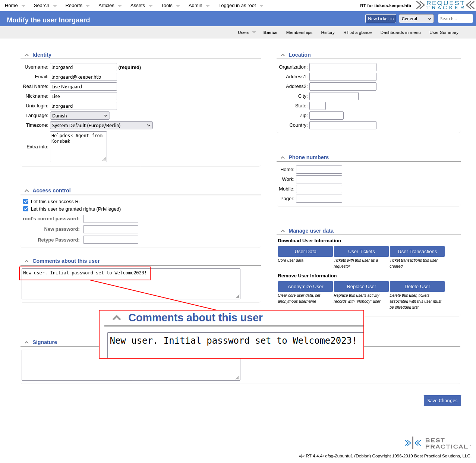
Task: Click the Best Practical logo in footer
Action: [x=438, y=443]
